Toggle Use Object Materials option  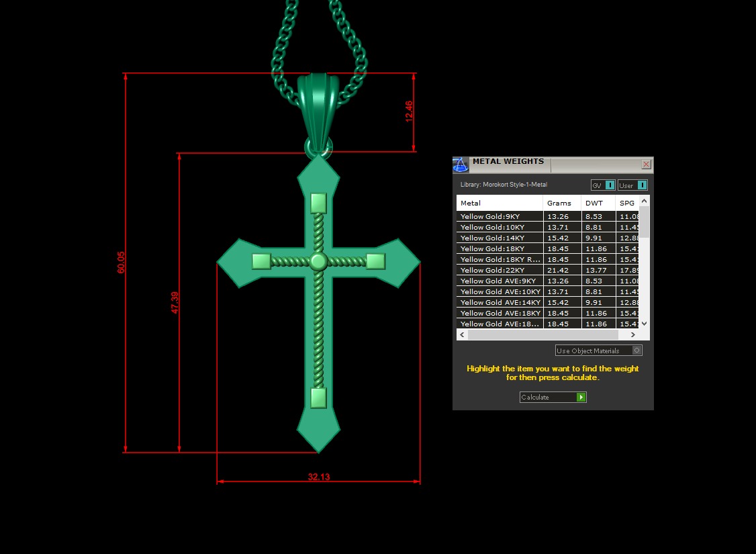pos(599,351)
